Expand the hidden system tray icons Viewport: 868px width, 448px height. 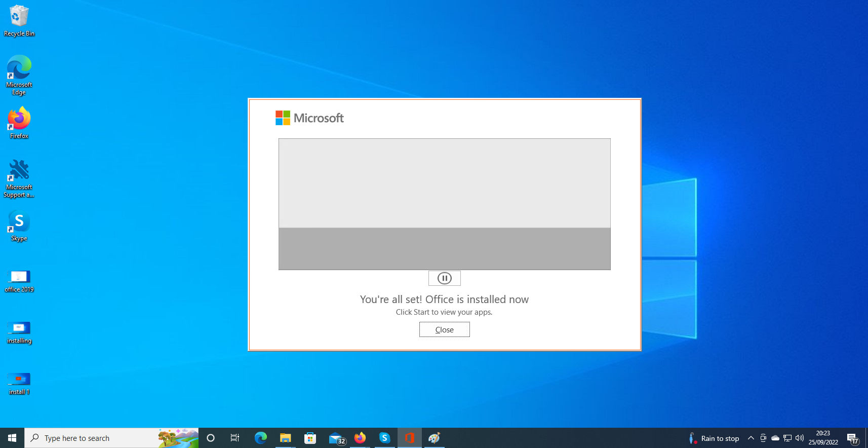(x=751, y=438)
